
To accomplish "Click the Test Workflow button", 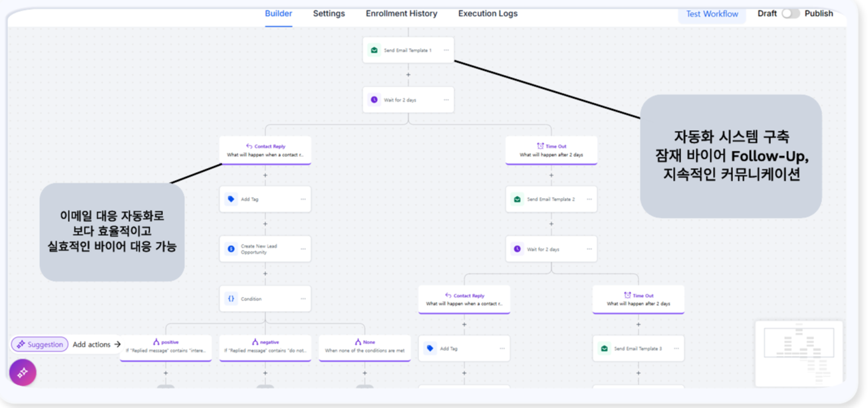I will pyautogui.click(x=712, y=13).
